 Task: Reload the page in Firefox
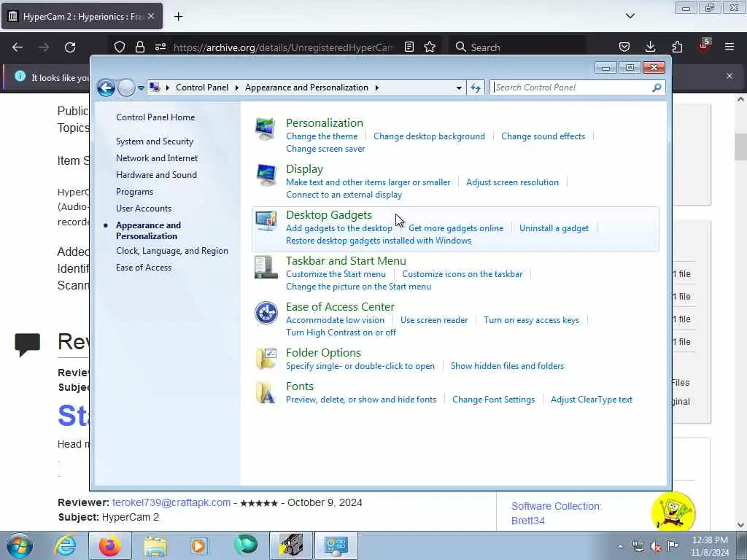tap(70, 47)
